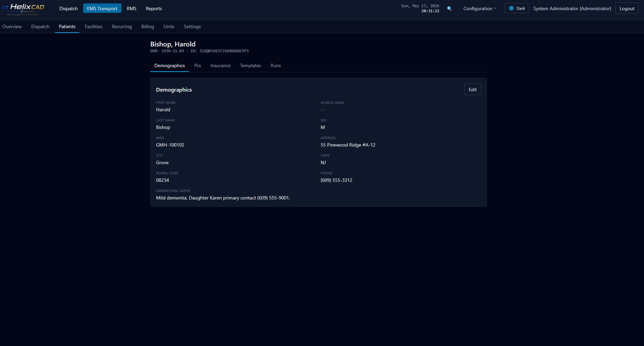Select the Patients sub-tab

click(67, 26)
